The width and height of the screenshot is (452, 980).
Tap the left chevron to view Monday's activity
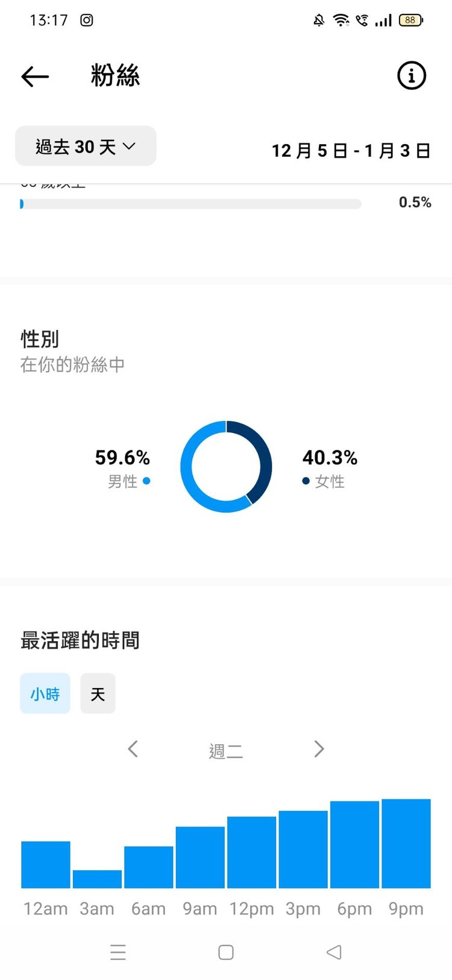(133, 748)
